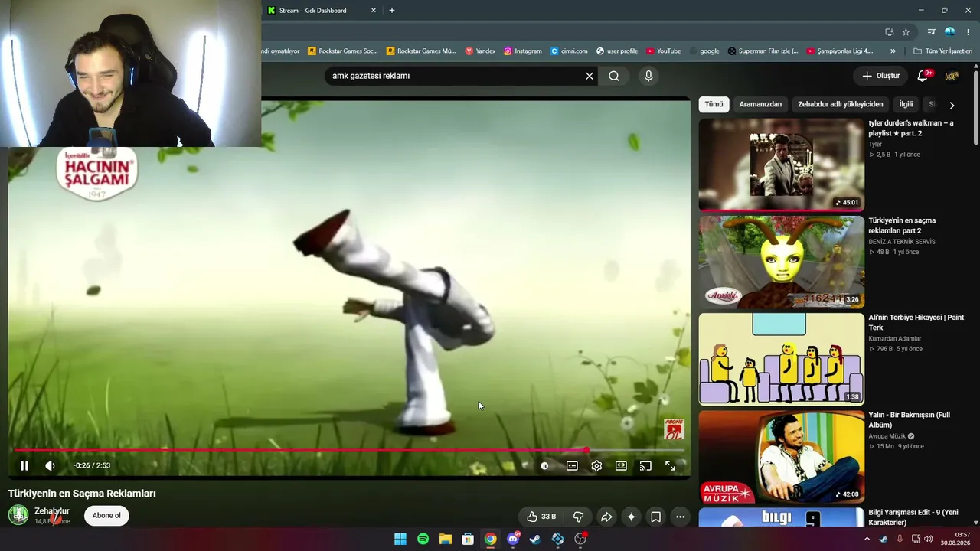
Task: Clear the YouTube search box text
Action: [x=590, y=76]
